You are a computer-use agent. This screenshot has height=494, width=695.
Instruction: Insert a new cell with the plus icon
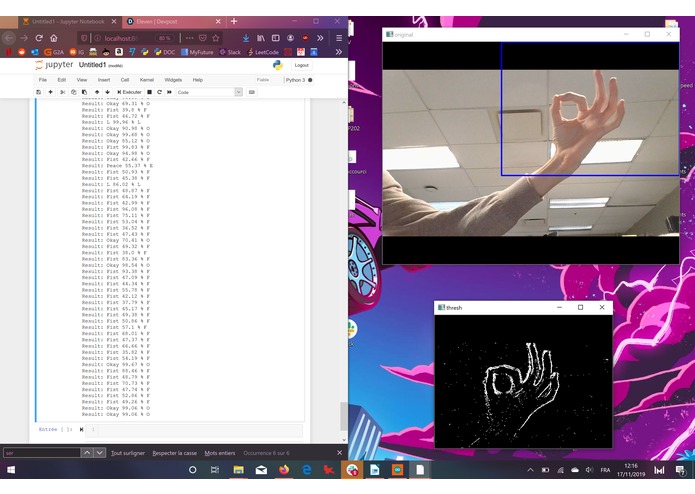point(51,92)
